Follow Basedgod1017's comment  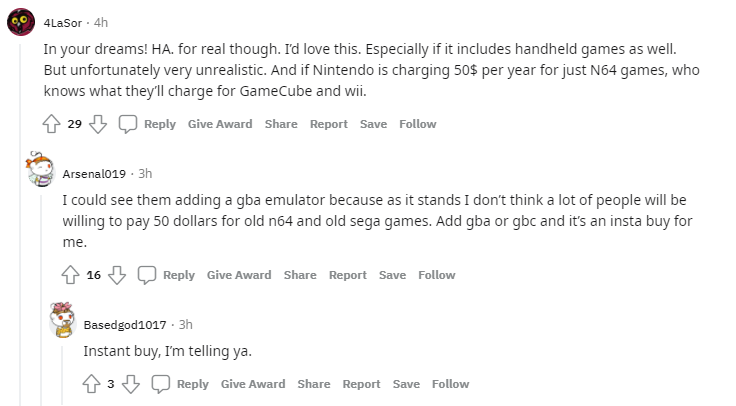click(x=450, y=384)
